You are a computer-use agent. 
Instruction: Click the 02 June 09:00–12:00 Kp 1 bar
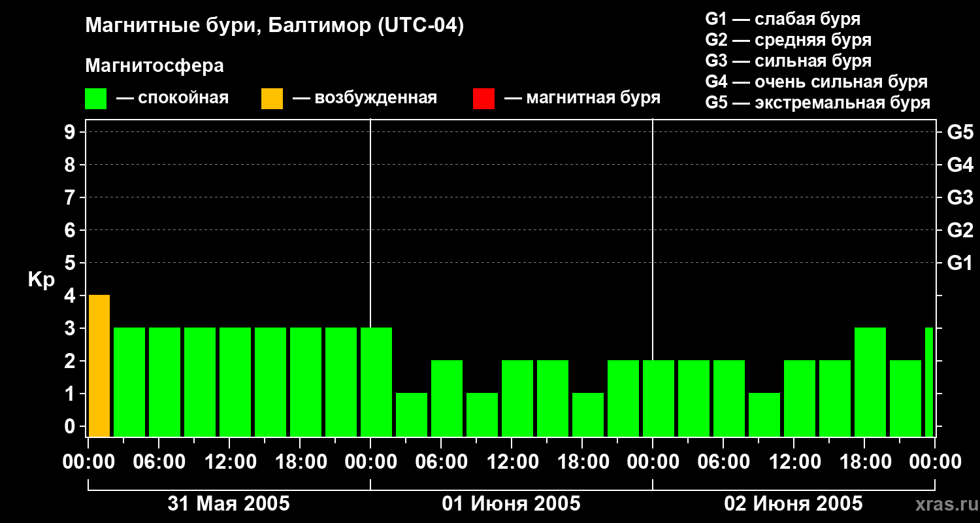(764, 414)
